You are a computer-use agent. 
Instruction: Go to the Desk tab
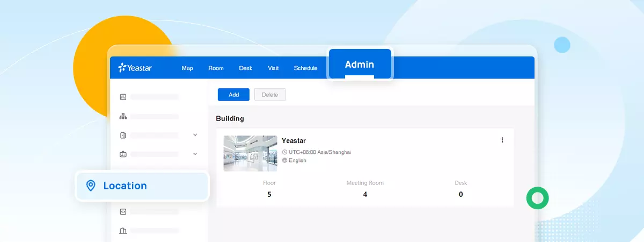pyautogui.click(x=245, y=68)
